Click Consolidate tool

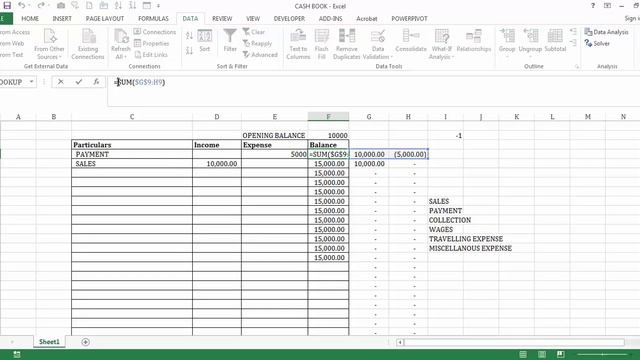pyautogui.click(x=411, y=41)
